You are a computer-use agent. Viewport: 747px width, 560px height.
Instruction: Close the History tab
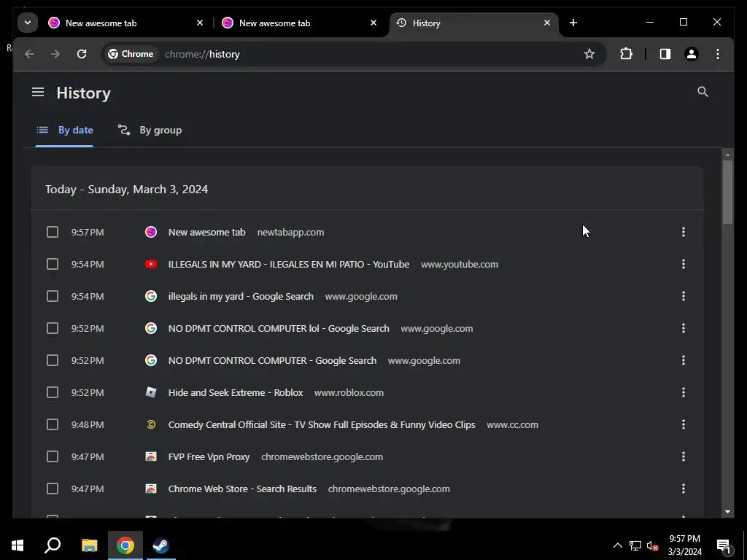pyautogui.click(x=547, y=23)
